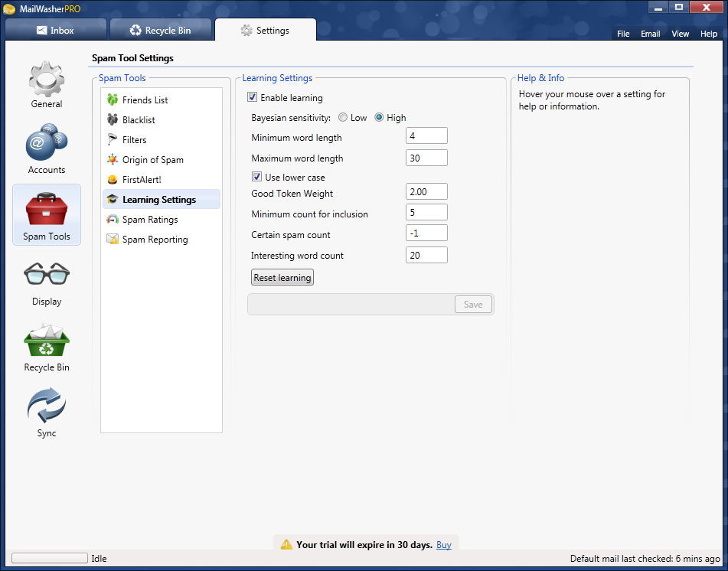Open General settings gear icon
The width and height of the screenshot is (728, 571).
[x=47, y=80]
